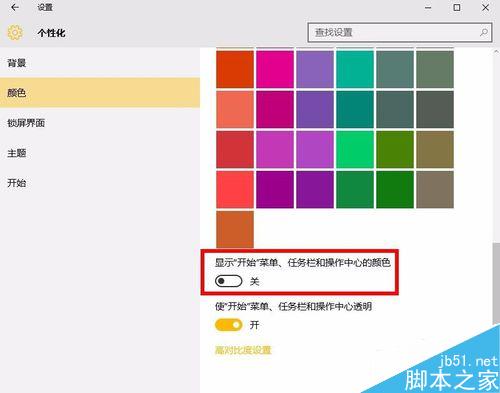This screenshot has width=500, height=393.
Task: Pick the hot pink swatch in top row
Action: [x=275, y=69]
